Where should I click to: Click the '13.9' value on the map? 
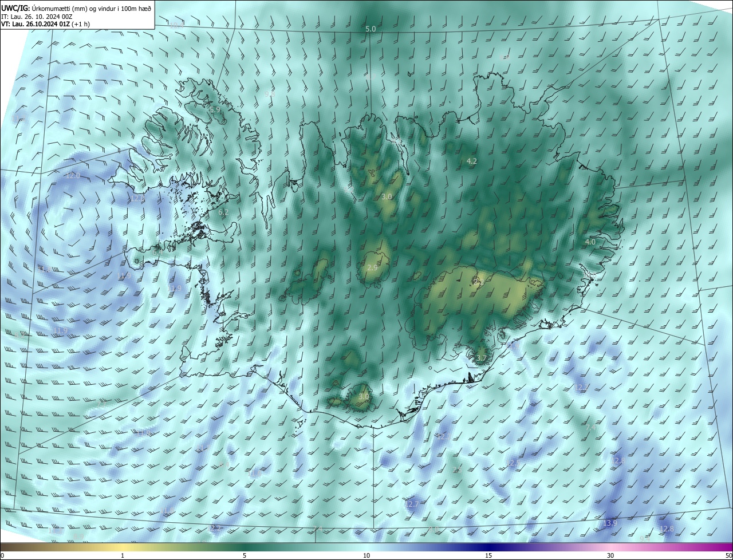(x=610, y=523)
